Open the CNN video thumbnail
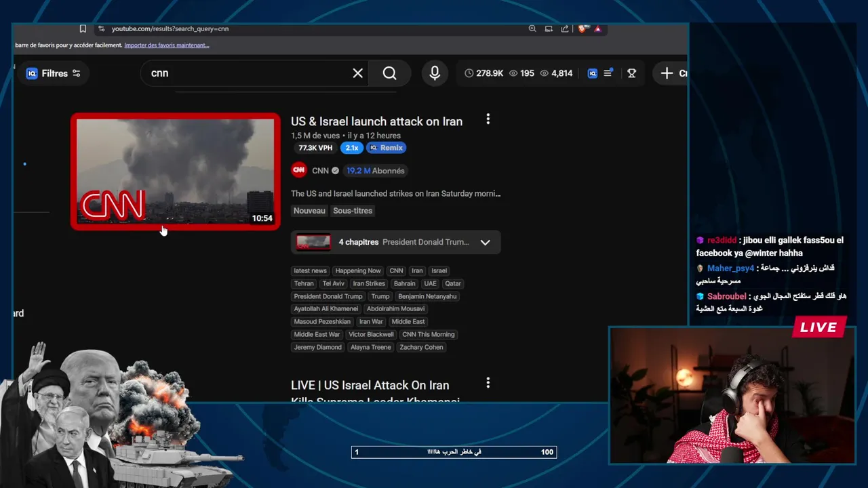The height and width of the screenshot is (488, 868). 175,171
